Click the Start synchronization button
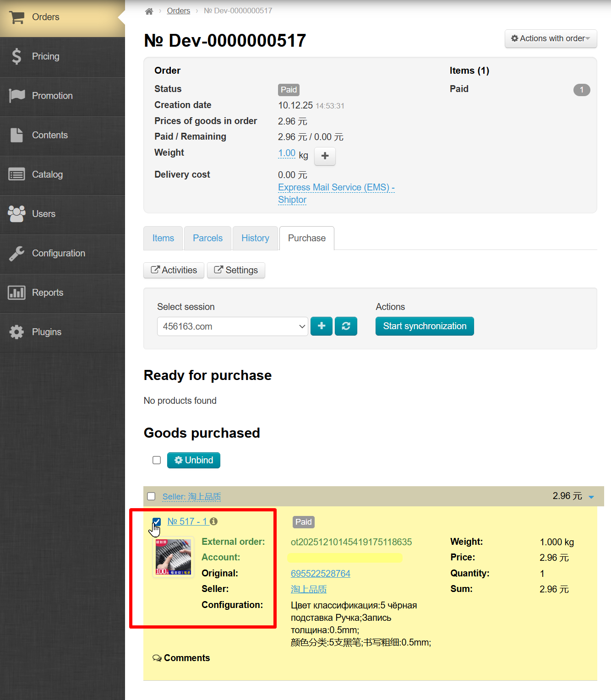The height and width of the screenshot is (700, 611). tap(425, 326)
